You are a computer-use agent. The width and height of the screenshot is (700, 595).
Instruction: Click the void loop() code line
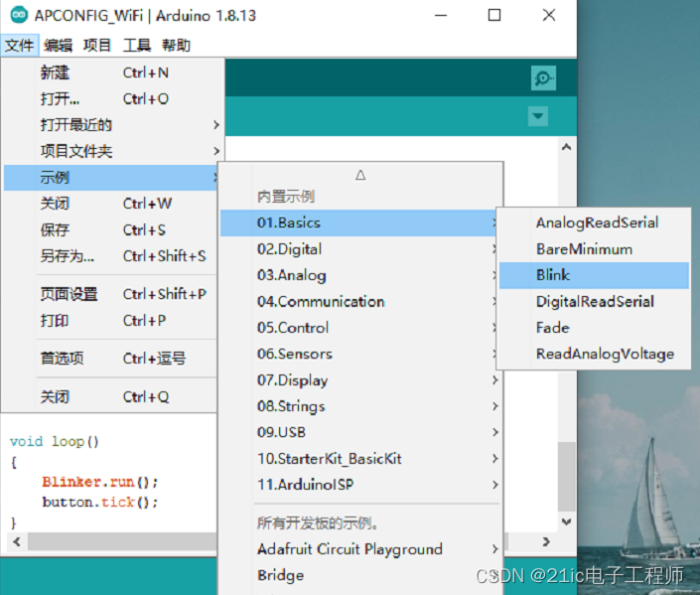click(54, 442)
